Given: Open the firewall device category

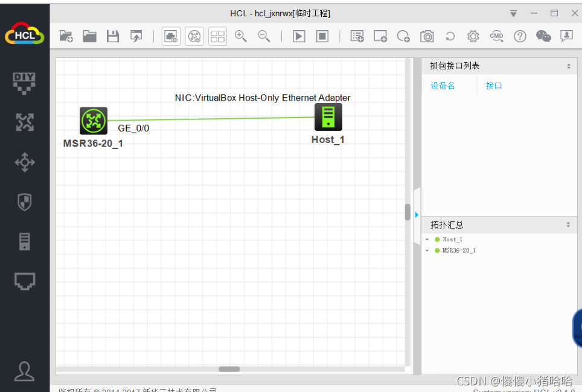Looking at the screenshot, I should tap(25, 202).
